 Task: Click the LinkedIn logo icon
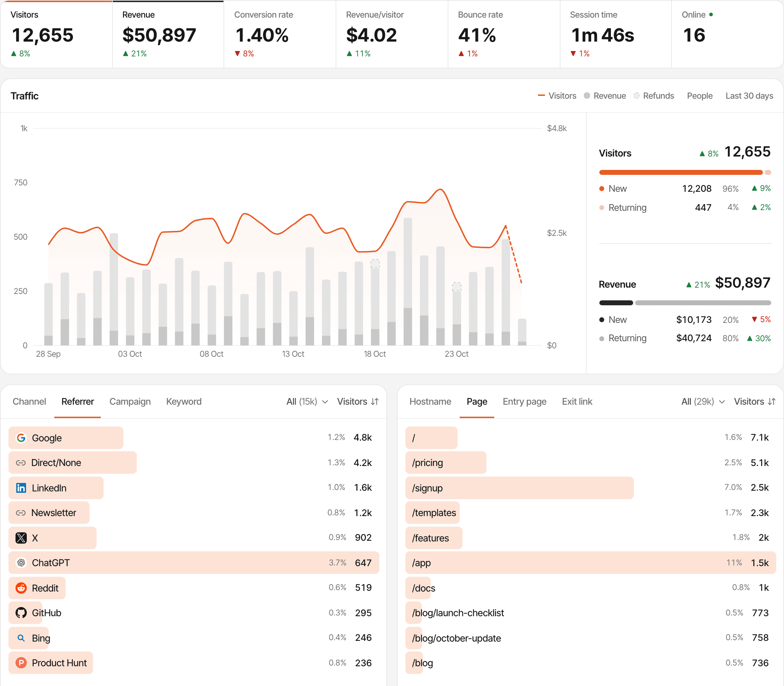(x=21, y=488)
